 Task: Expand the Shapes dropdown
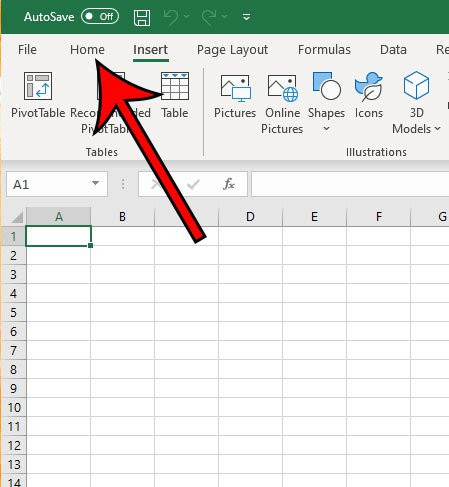click(326, 128)
